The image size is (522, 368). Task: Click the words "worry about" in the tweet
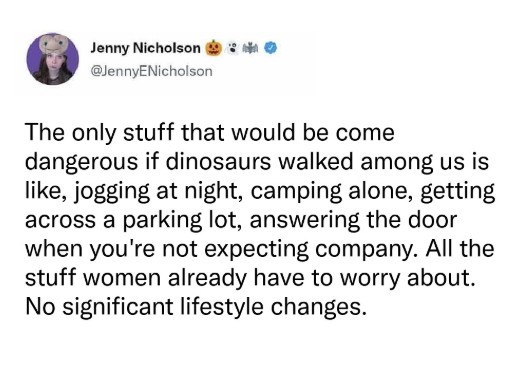coord(407,278)
